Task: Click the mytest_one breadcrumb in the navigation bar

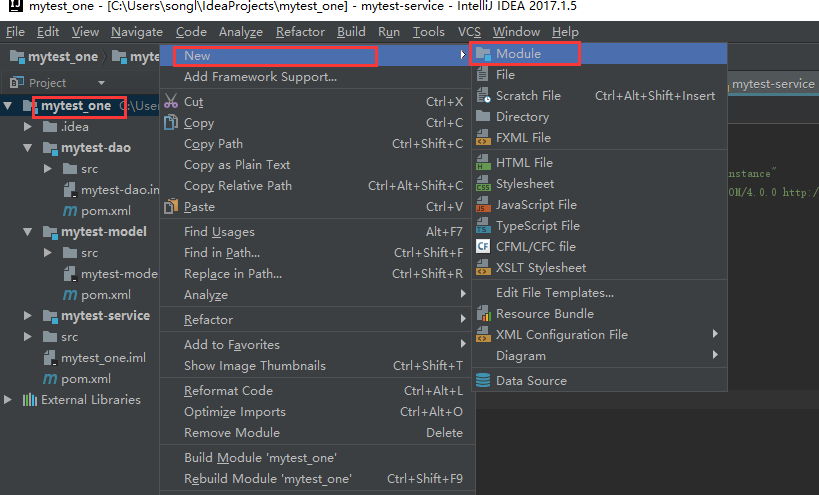Action: pos(55,57)
